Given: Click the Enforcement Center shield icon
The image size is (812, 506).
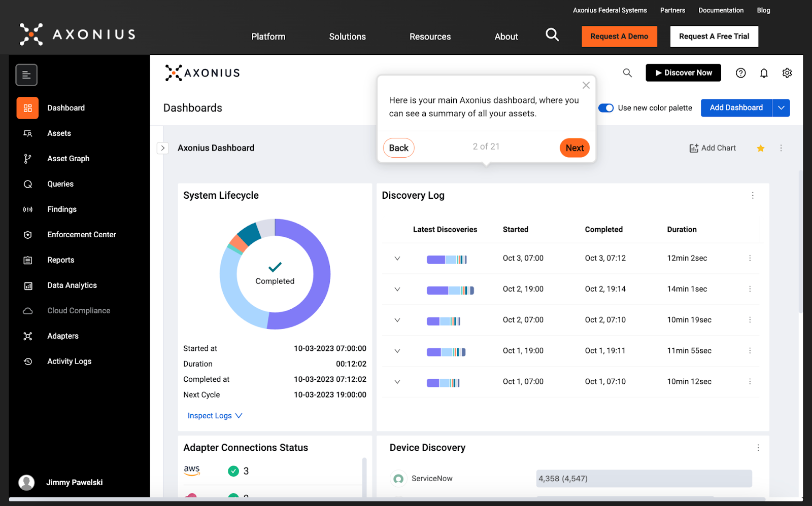Looking at the screenshot, I should coord(28,235).
